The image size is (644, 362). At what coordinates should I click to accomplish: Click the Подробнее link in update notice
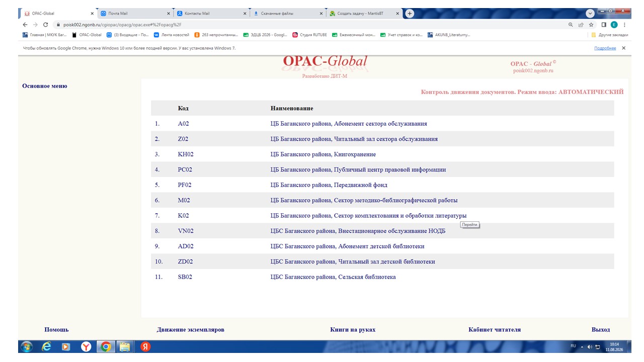[x=605, y=48]
